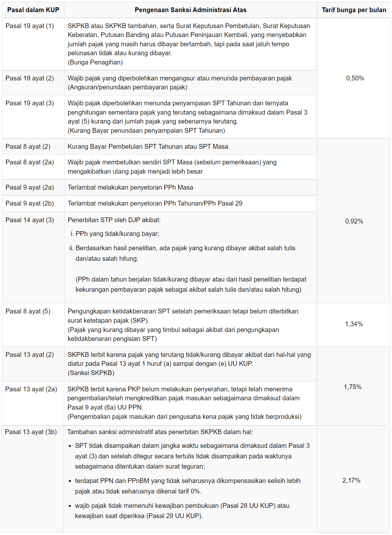Select the "Pasal 19 ayat (1)" cell
Viewport: 392px width, 535px height.
(30, 26)
